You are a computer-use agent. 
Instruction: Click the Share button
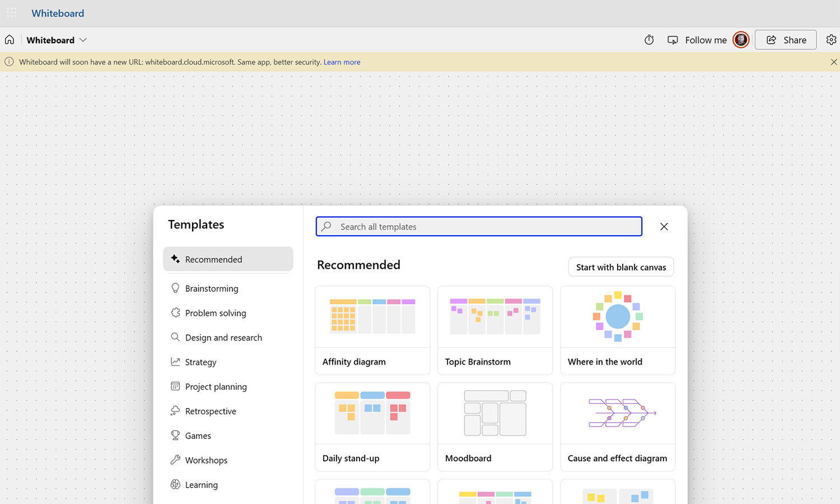tap(785, 39)
